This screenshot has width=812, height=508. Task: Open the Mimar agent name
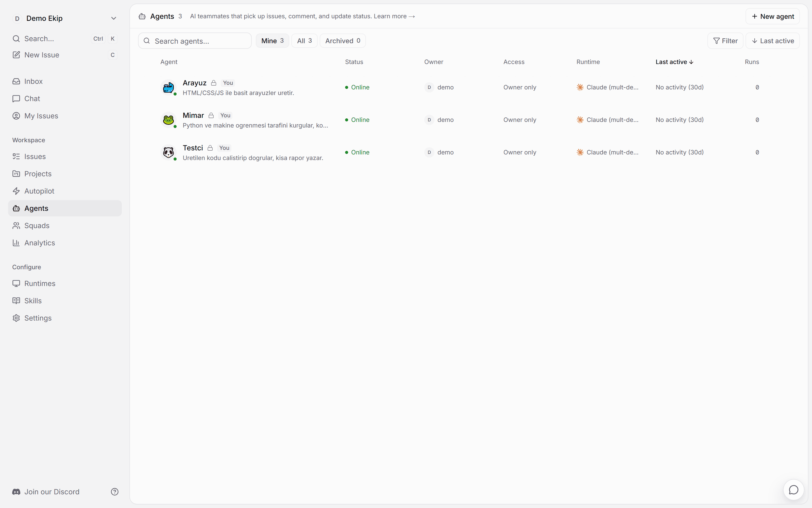[x=193, y=116]
